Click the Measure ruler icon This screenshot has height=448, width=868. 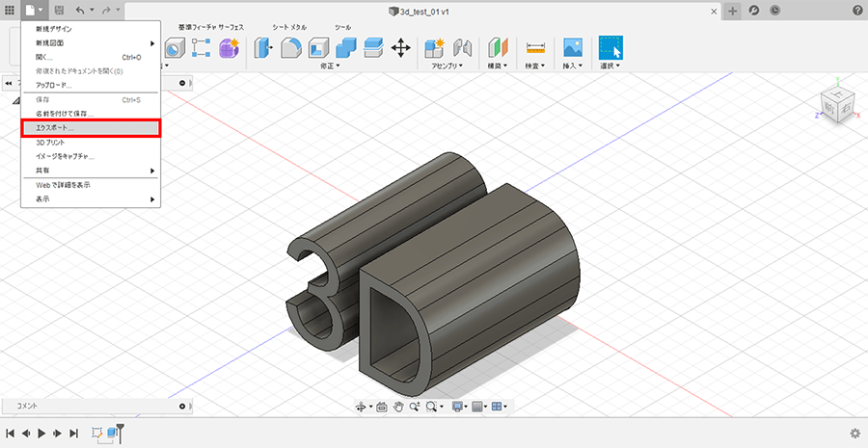pos(536,47)
